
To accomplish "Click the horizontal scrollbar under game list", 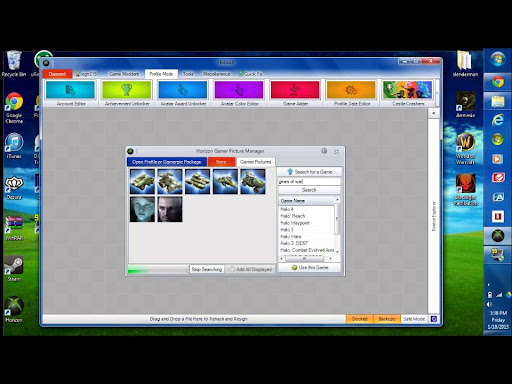I will pos(305,258).
